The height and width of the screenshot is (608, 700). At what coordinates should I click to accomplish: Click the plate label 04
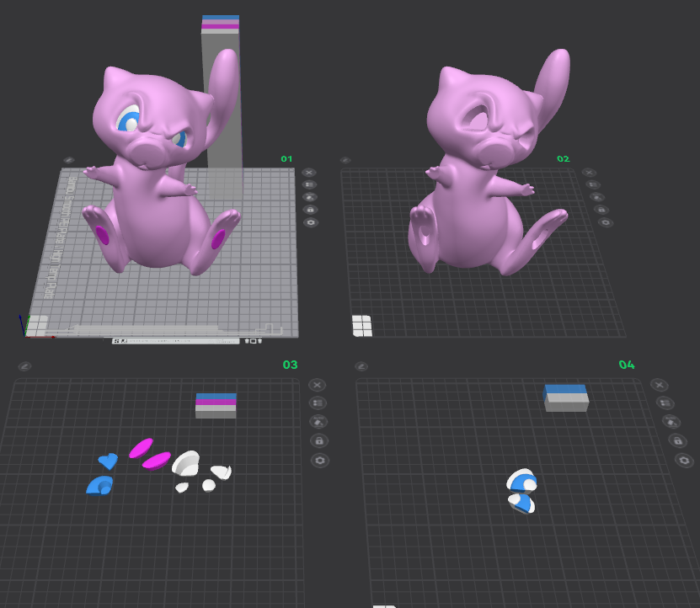coord(627,365)
